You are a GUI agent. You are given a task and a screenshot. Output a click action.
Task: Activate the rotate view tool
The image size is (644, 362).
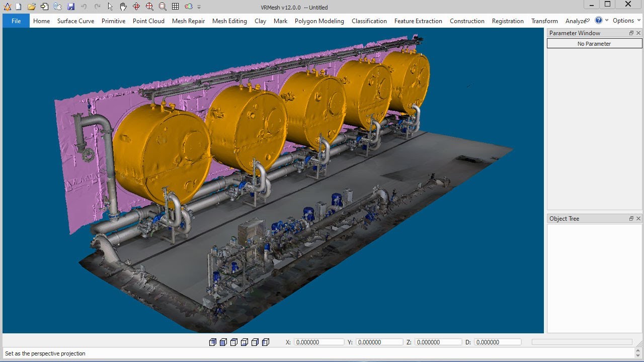click(x=136, y=7)
